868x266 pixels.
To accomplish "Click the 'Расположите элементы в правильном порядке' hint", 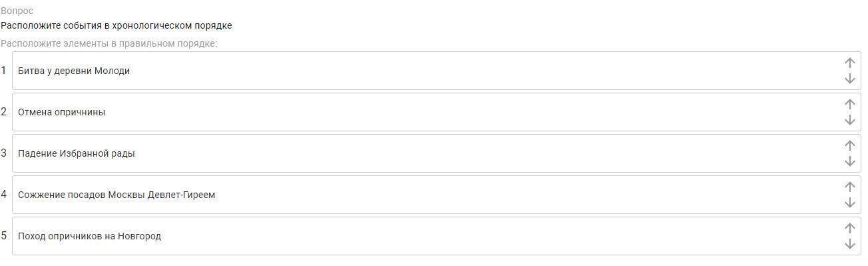I will click(109, 43).
